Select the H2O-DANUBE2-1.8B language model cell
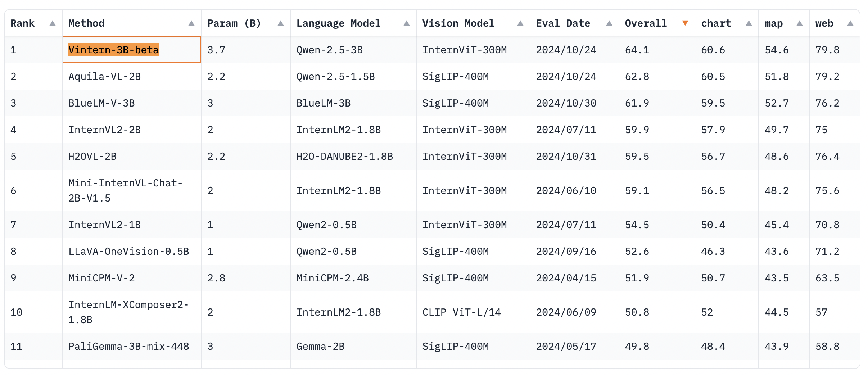868x375 pixels. (x=344, y=156)
